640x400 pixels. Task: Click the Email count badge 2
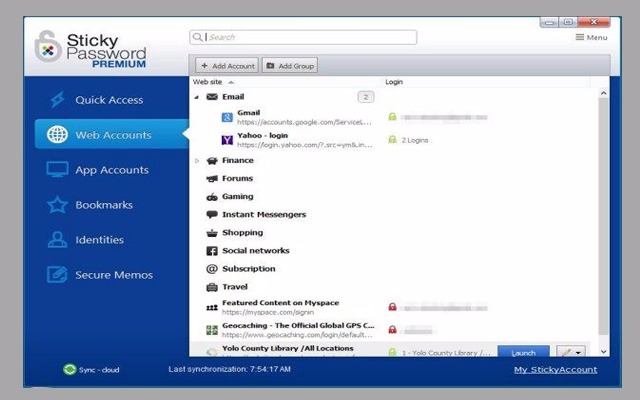tap(366, 97)
